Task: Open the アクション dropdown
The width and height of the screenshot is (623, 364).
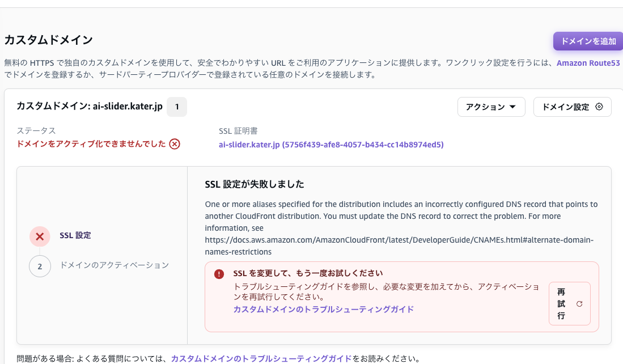Action: [x=491, y=107]
